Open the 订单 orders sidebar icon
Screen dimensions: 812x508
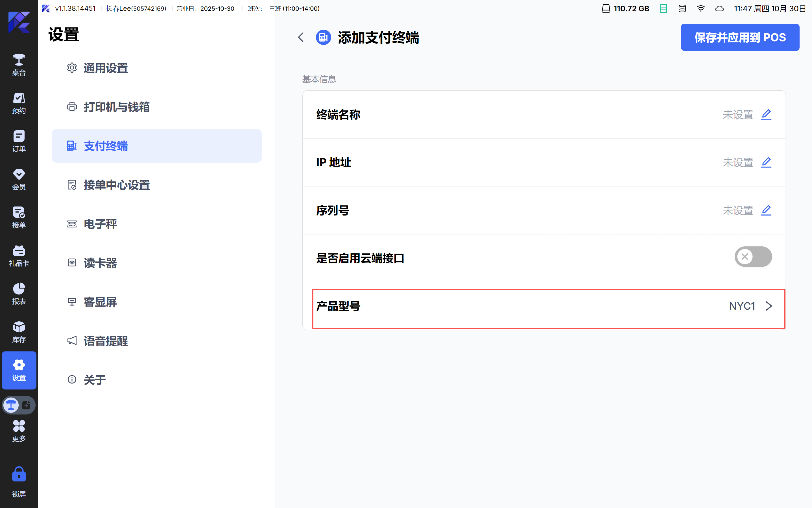tap(19, 141)
